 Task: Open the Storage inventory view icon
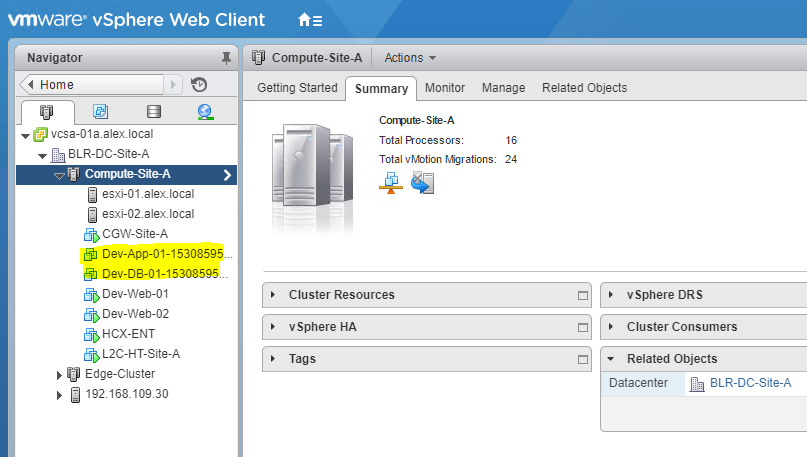153,112
